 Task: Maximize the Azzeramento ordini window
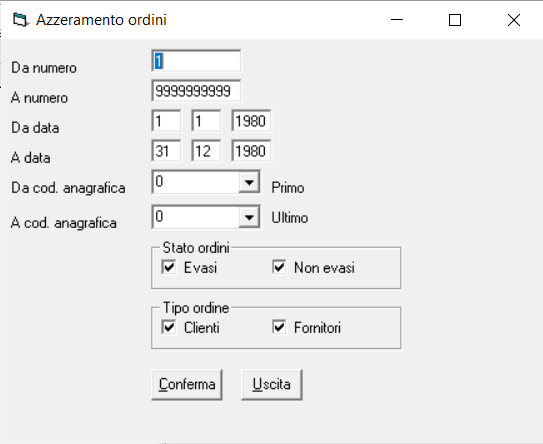click(455, 20)
